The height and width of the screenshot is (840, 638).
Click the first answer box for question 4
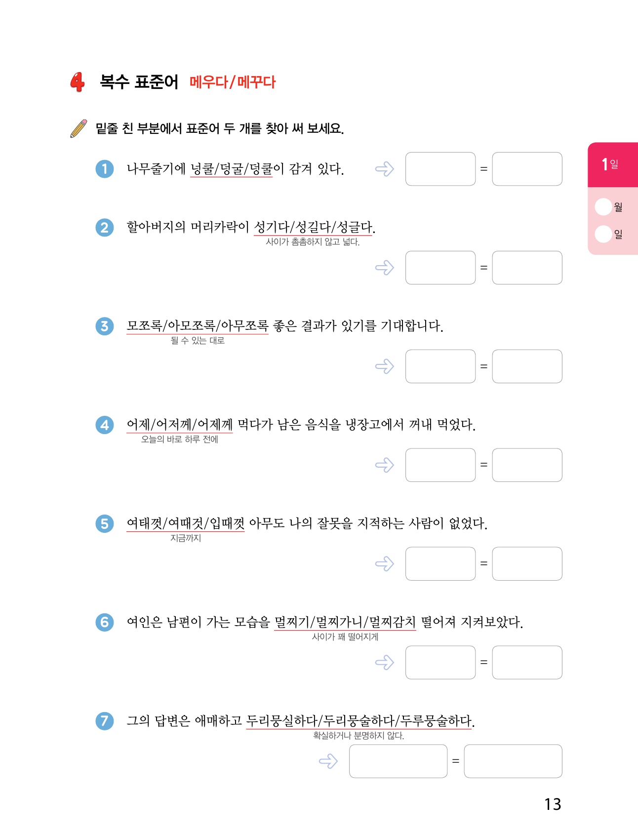pyautogui.click(x=440, y=465)
